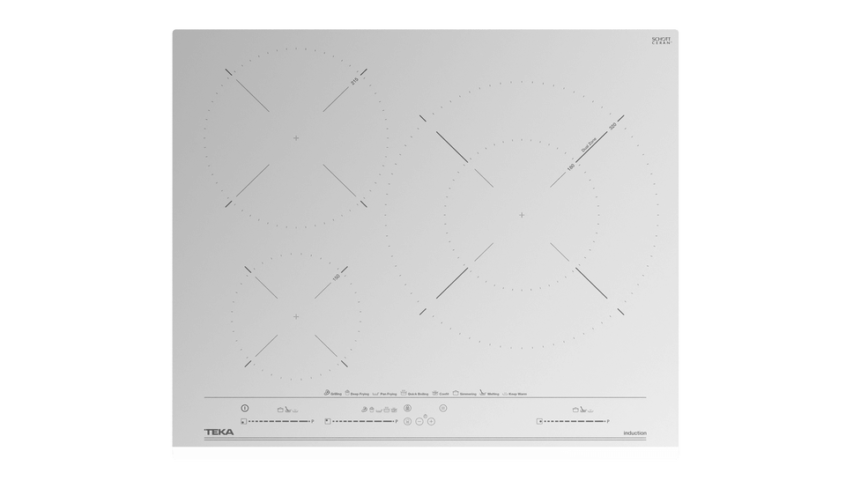Screen dimensions: 868x488
Task: Tap the Keep Warm label in legend
Action: [517, 394]
